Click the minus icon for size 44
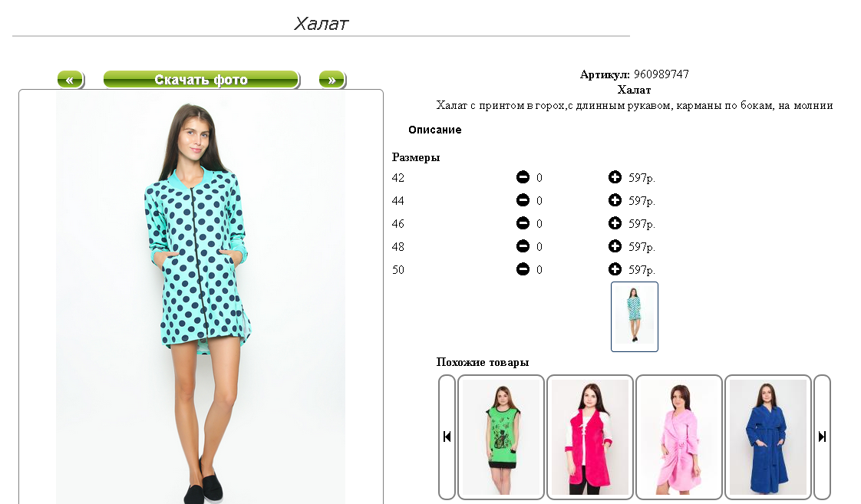Viewport: 861px width, 504px height. click(x=523, y=200)
